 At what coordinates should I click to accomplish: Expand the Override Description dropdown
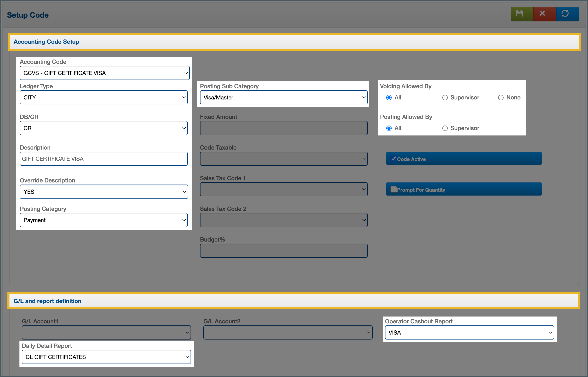(103, 192)
